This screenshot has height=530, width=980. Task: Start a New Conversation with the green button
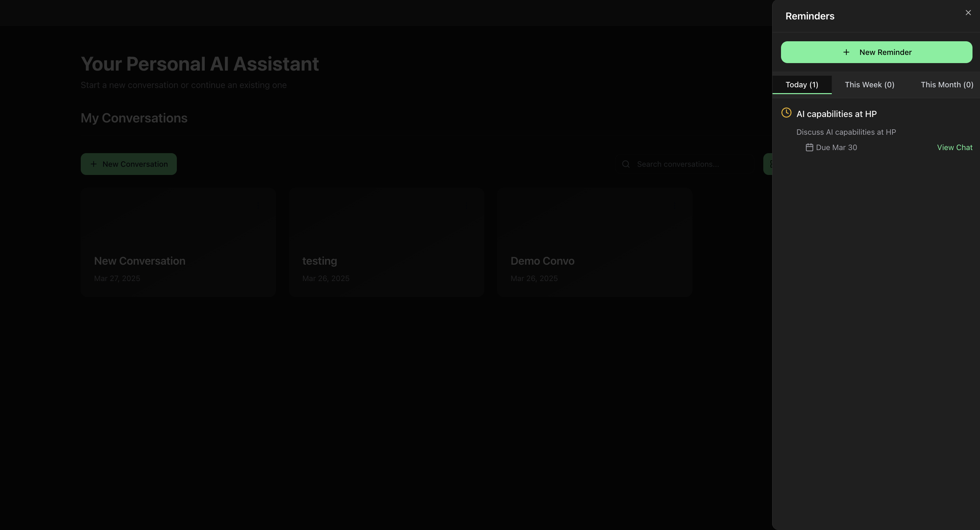128,164
